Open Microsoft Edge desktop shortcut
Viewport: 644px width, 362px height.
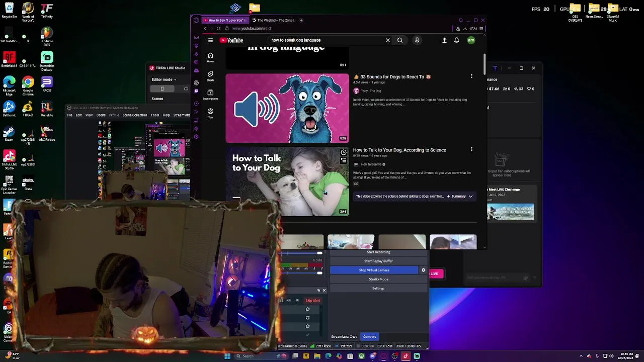click(x=9, y=84)
